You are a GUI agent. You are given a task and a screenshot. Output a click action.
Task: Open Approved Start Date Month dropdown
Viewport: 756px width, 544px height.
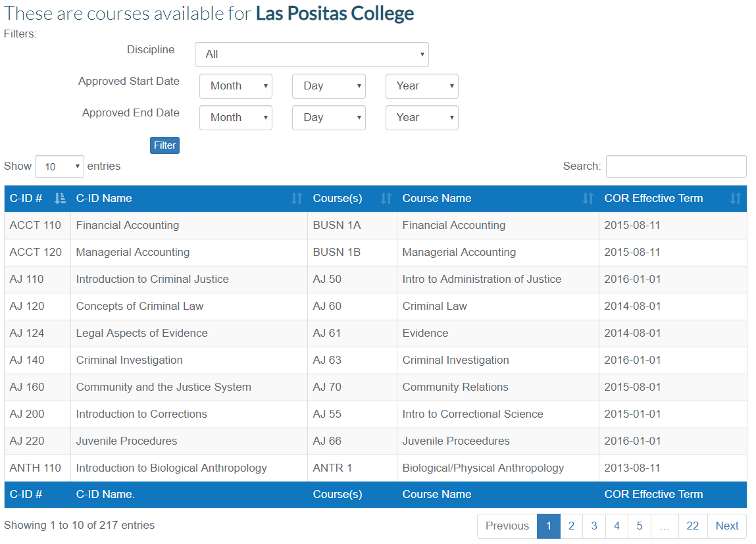tap(236, 86)
